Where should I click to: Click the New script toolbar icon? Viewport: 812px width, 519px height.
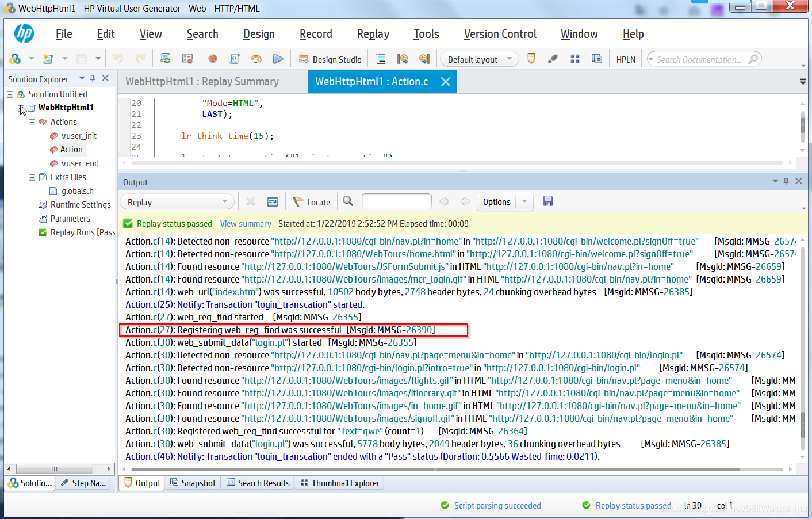tap(48, 59)
